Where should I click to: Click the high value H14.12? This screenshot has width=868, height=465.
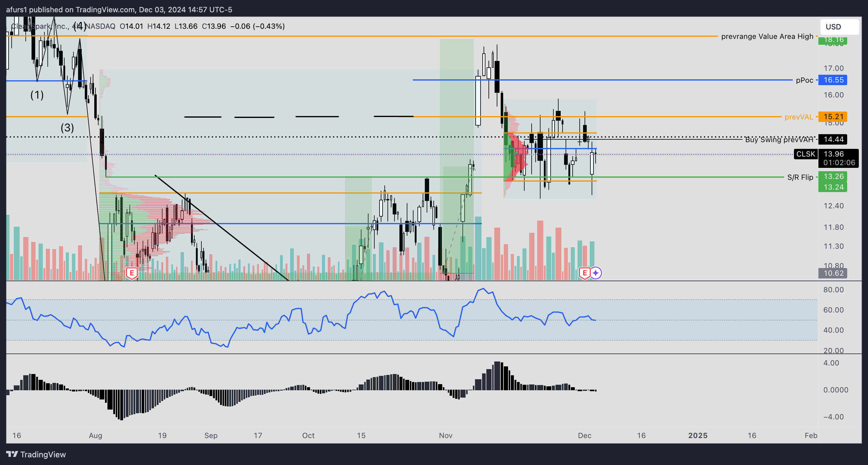point(159,26)
